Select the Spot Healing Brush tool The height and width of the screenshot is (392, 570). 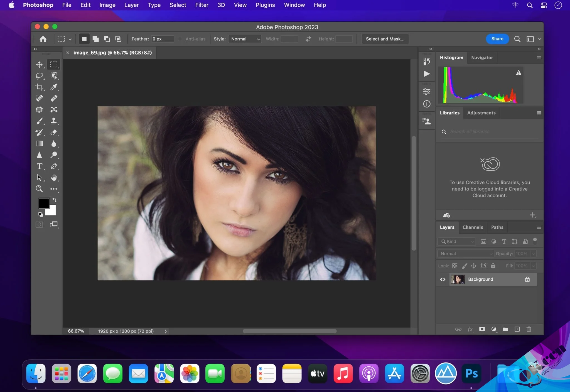[39, 98]
